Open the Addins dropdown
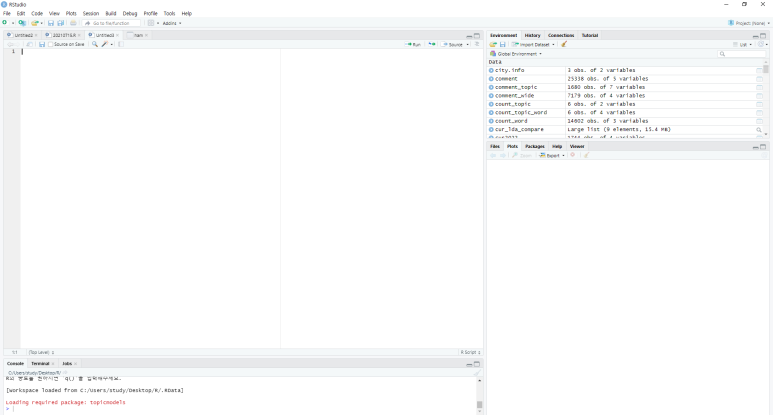The image size is (773, 415). click(172, 23)
